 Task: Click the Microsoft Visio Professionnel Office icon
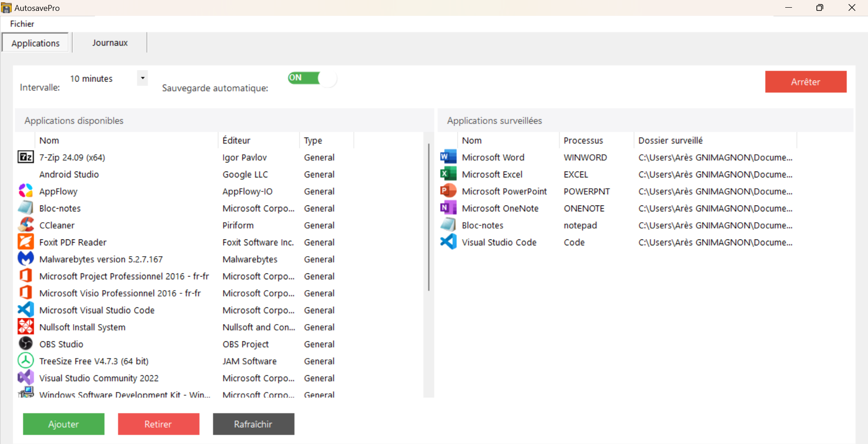pyautogui.click(x=26, y=293)
